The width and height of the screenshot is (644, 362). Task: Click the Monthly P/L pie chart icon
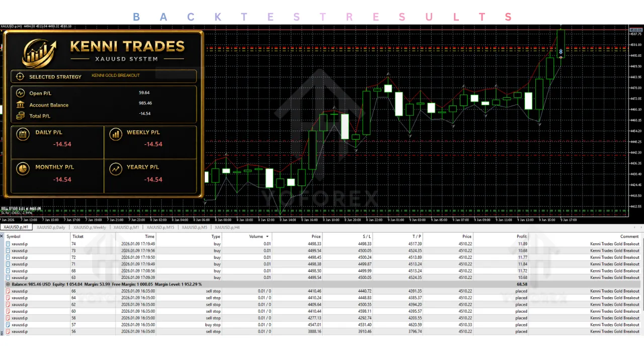click(x=23, y=168)
